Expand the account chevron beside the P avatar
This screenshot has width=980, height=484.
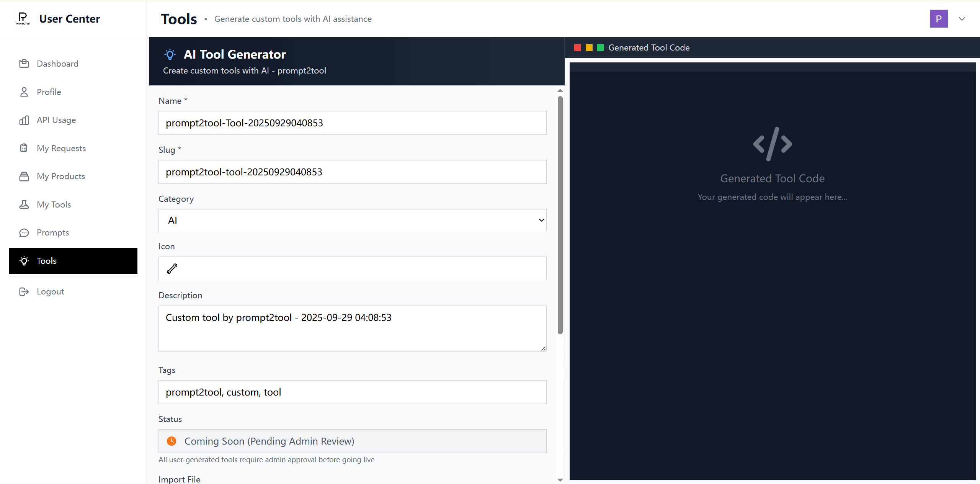[x=962, y=19]
